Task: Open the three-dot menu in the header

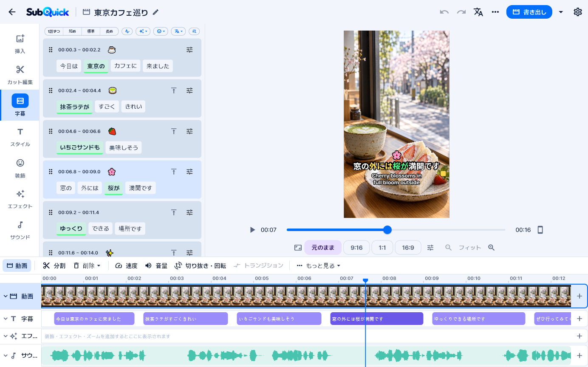Action: pos(495,12)
